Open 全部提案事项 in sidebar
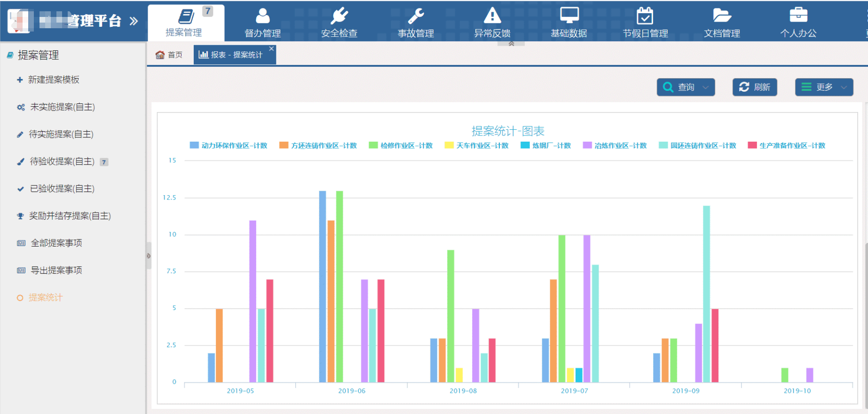868x414 pixels. (x=56, y=243)
